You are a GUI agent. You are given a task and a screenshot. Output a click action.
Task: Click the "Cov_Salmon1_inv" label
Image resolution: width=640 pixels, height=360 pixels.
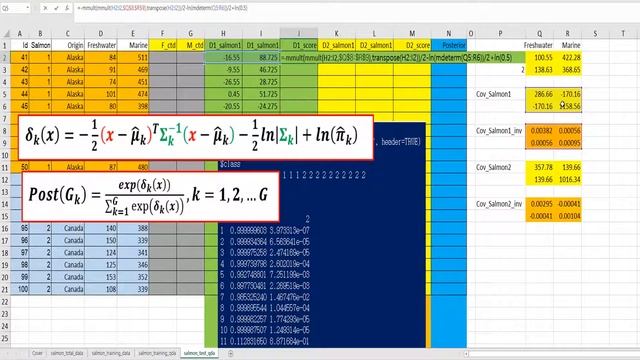[499, 131]
